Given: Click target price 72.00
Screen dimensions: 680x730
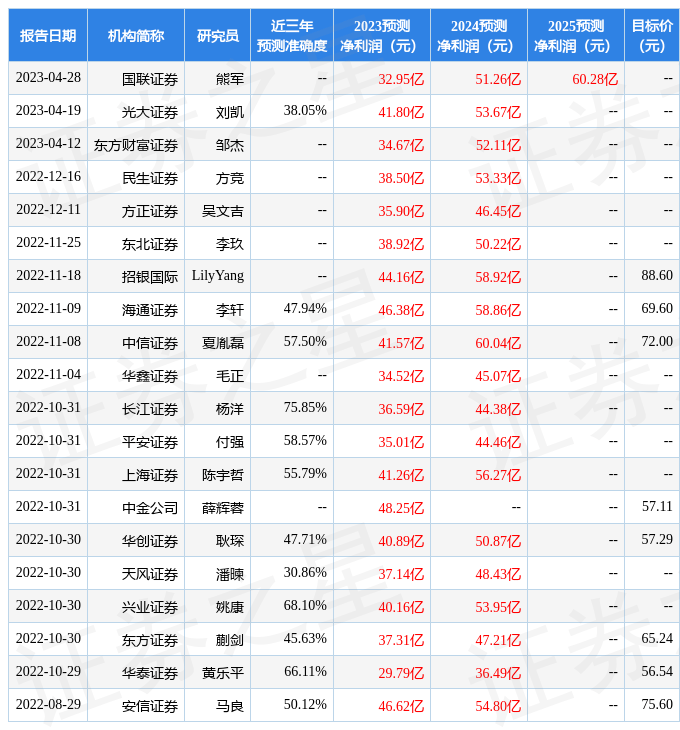Looking at the screenshot, I should pyautogui.click(x=657, y=342).
